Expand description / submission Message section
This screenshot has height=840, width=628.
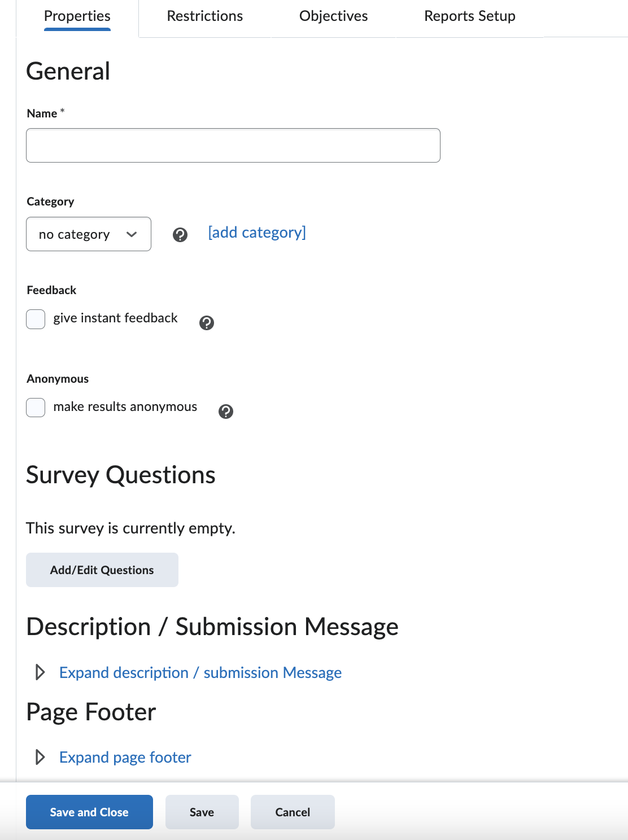[200, 672]
